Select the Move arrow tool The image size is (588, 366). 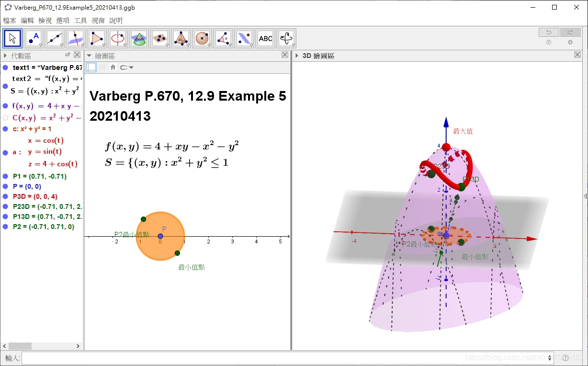[12, 38]
